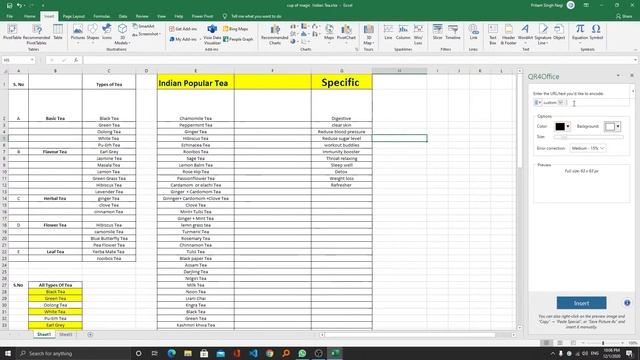
Task: Add a new worksheet with plus button
Action: click(90, 335)
